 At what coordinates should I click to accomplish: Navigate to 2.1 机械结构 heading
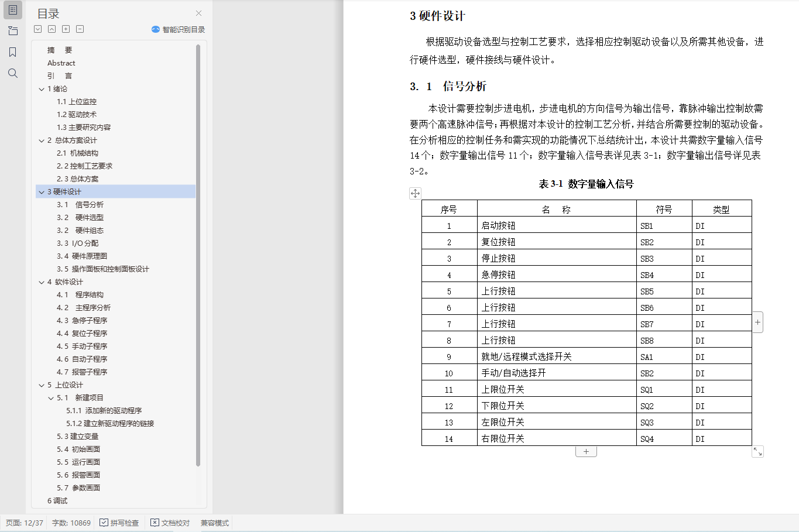point(77,153)
